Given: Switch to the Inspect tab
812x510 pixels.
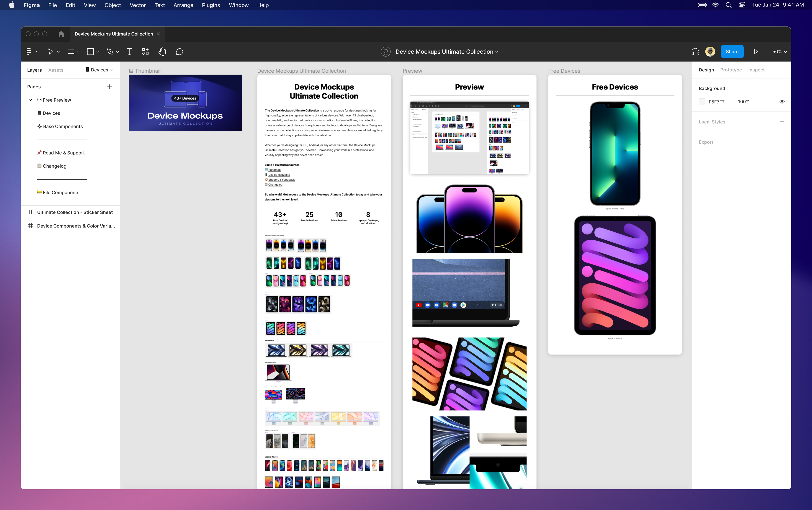Looking at the screenshot, I should pyautogui.click(x=756, y=70).
